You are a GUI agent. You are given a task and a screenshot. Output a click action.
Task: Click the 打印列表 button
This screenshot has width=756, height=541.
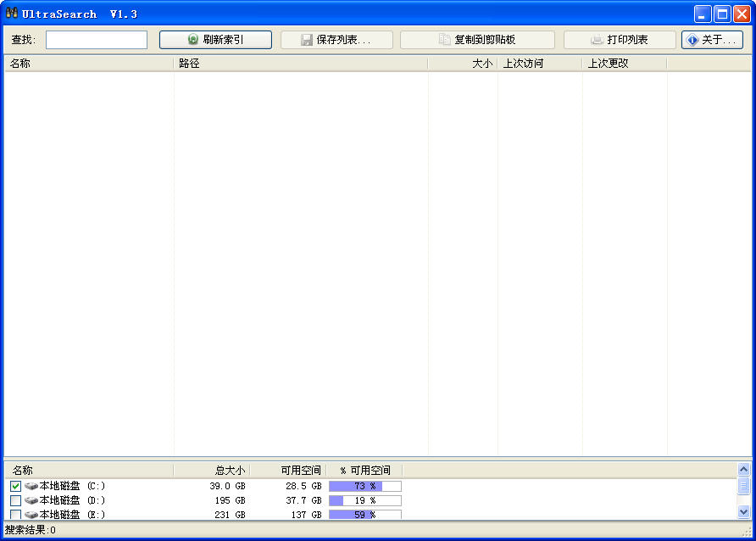[x=620, y=40]
